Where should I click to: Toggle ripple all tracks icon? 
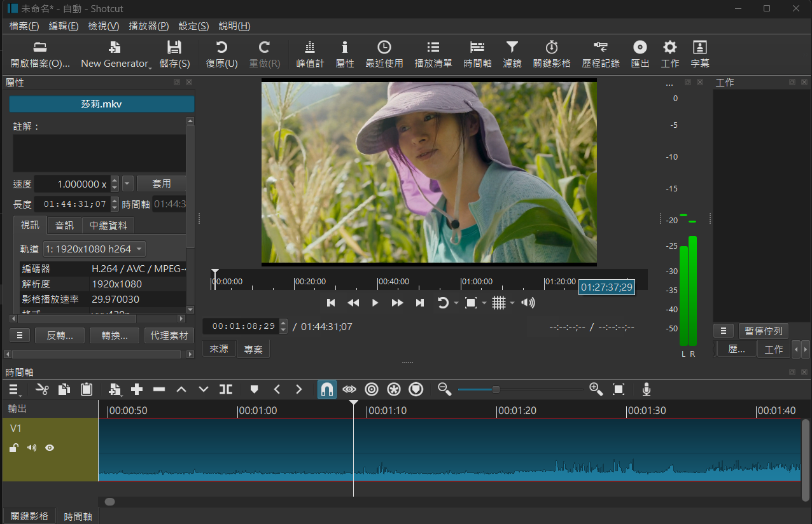394,389
